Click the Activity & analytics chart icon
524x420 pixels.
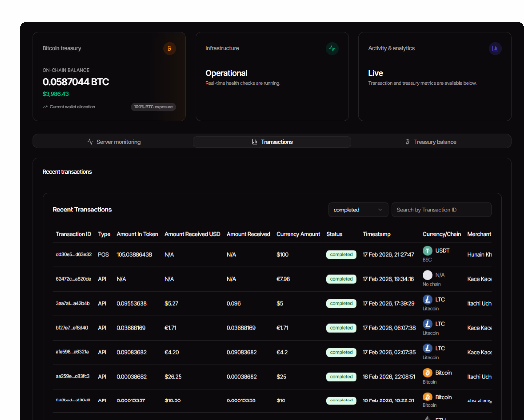click(x=495, y=49)
